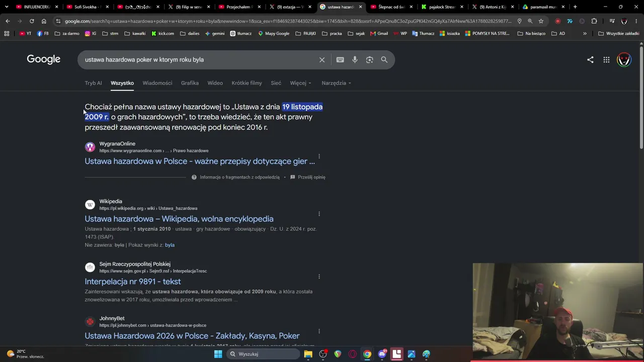This screenshot has width=644, height=362.
Task: Open the Gmail bookmark
Action: coord(378,34)
